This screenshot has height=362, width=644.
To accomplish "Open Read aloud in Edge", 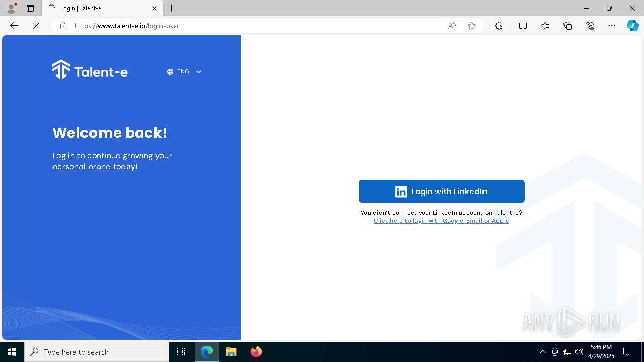I will point(452,26).
